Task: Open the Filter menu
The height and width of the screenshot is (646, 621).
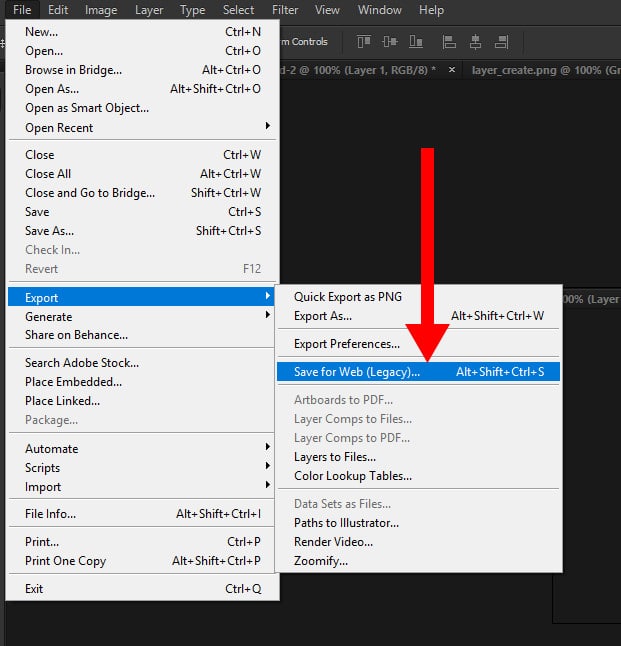Action: [285, 9]
